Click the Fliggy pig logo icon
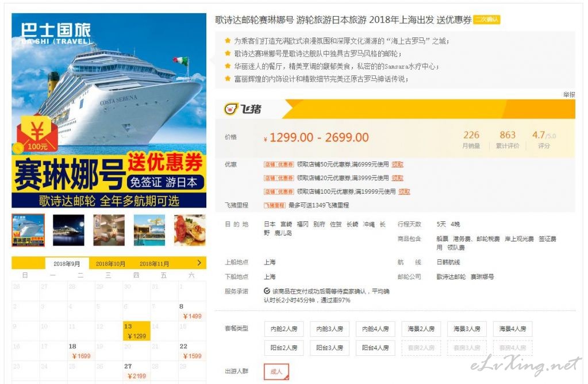Image resolution: width=588 pixels, height=384 pixels. [x=231, y=109]
